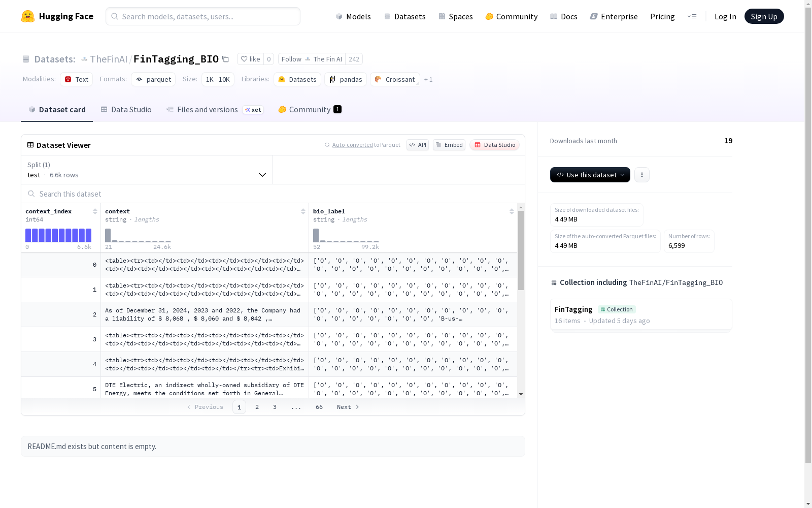
Task: Sort the context column using its sort icon
Action: click(x=303, y=211)
